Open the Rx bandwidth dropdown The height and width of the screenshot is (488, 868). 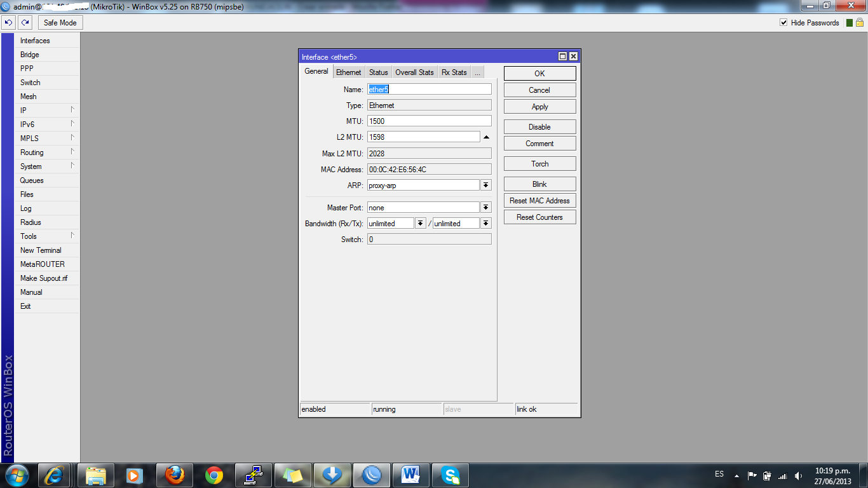(420, 223)
